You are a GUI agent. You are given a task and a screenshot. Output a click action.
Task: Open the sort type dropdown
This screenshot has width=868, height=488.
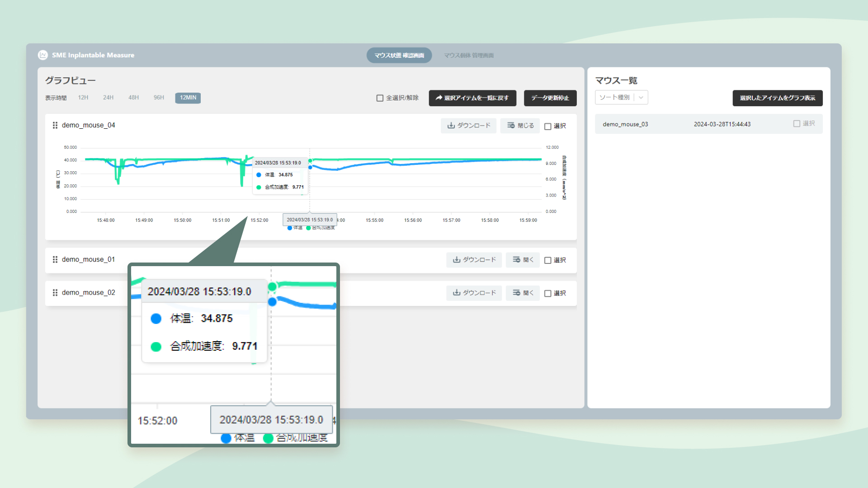[621, 98]
